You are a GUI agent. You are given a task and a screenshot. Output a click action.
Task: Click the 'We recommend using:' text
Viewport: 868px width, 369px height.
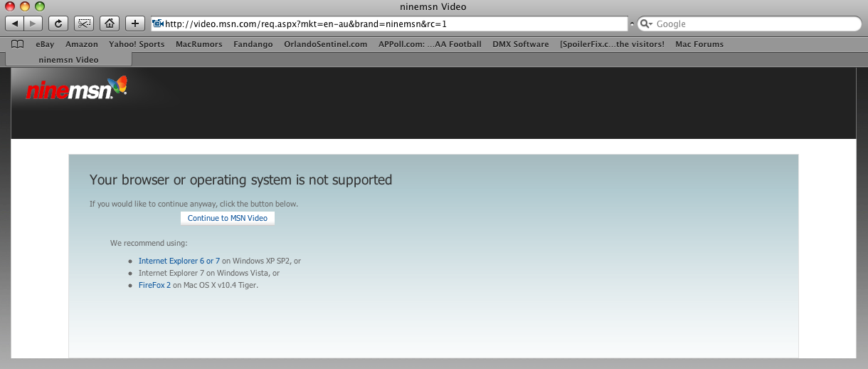coord(149,244)
